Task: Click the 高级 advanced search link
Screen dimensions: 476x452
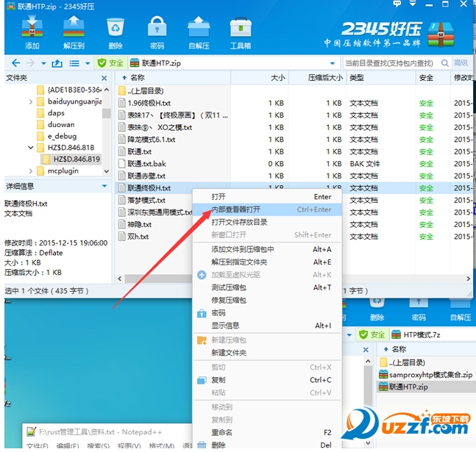Action: [x=461, y=63]
